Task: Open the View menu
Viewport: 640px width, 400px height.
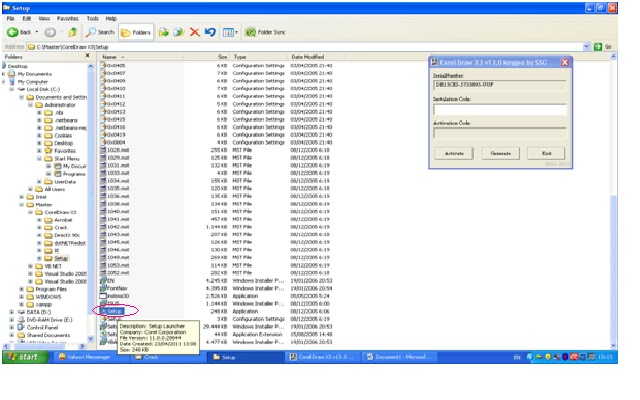Action: click(44, 19)
